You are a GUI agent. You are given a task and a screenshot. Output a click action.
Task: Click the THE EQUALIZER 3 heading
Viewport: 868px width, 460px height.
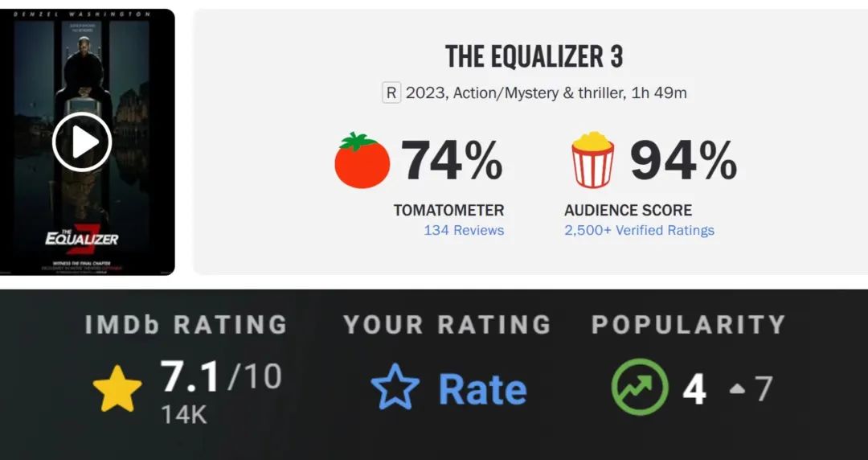(x=534, y=57)
